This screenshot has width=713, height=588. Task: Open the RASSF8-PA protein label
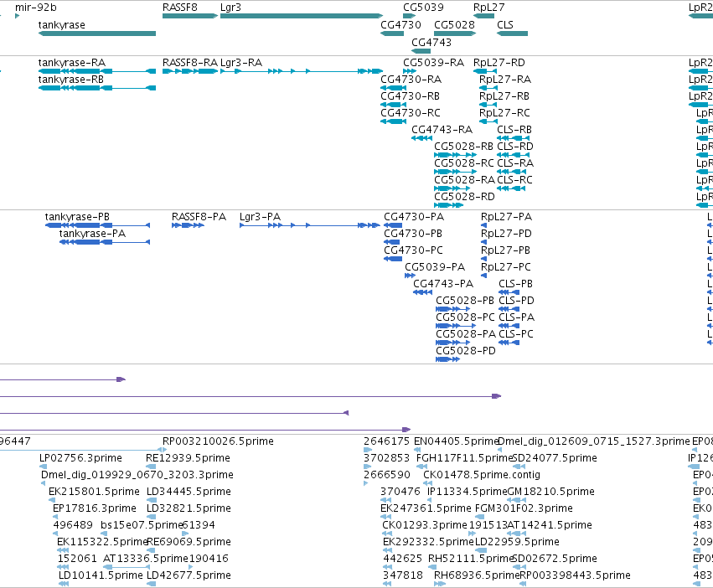point(199,216)
